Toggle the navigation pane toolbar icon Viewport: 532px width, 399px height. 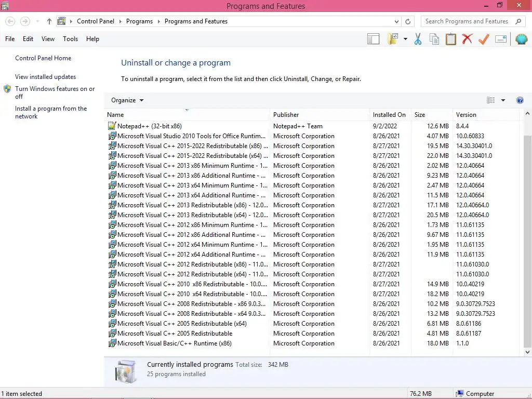[x=373, y=39]
